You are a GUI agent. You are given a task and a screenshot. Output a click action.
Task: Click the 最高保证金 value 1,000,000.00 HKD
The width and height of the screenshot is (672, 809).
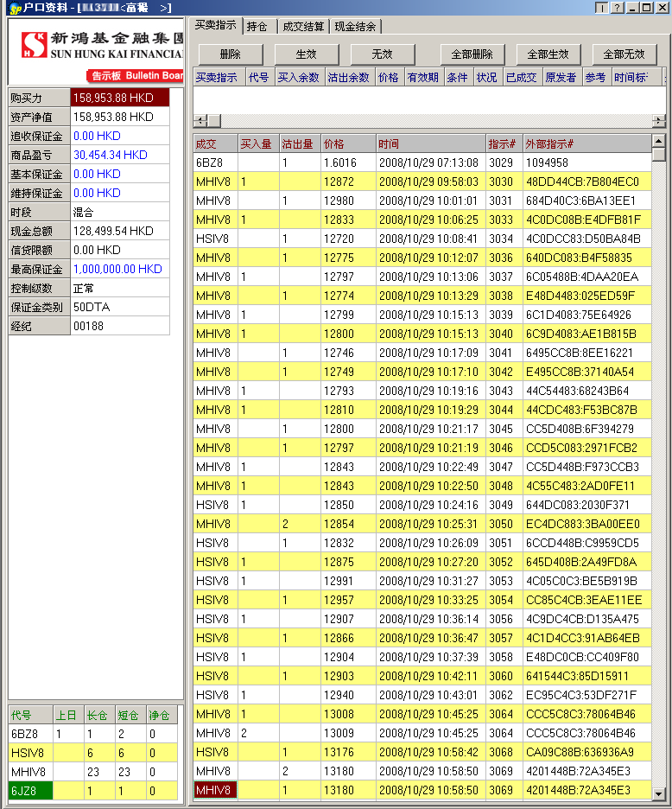(x=120, y=270)
